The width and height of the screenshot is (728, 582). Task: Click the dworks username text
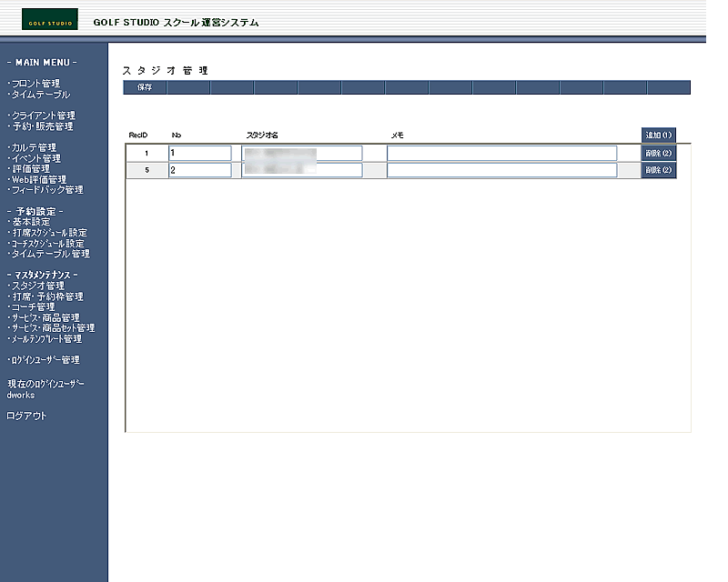click(x=20, y=396)
